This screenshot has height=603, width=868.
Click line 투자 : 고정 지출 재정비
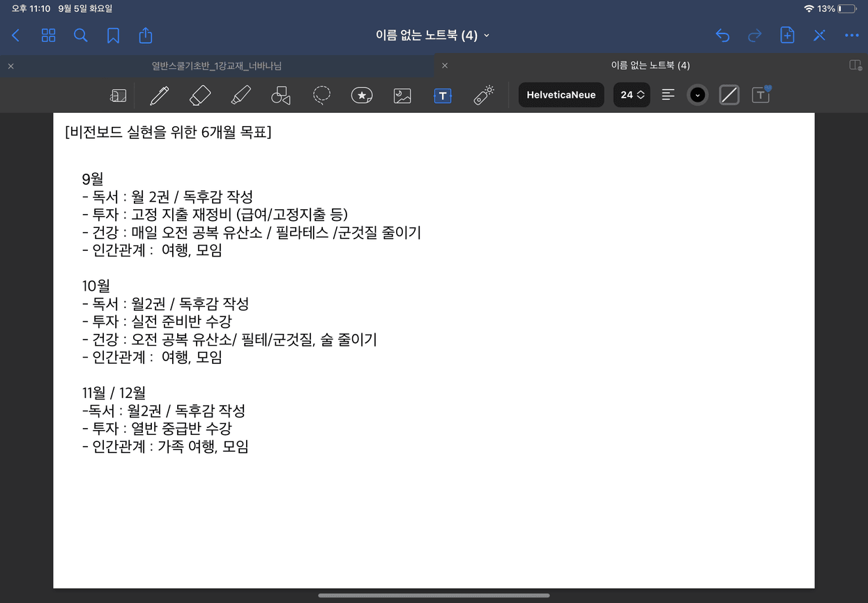(x=215, y=215)
